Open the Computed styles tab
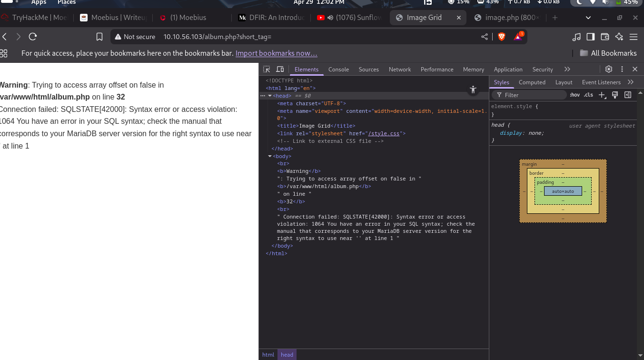644x360 pixels. point(532,82)
